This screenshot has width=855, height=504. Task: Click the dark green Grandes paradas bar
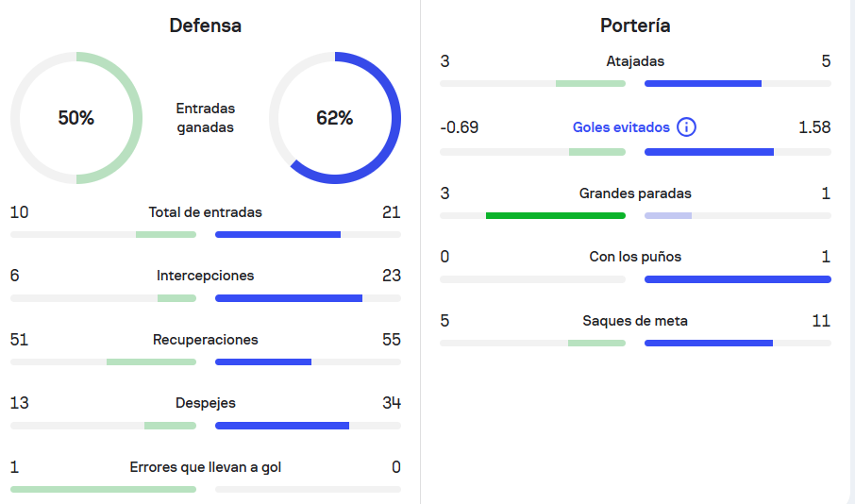coord(556,215)
